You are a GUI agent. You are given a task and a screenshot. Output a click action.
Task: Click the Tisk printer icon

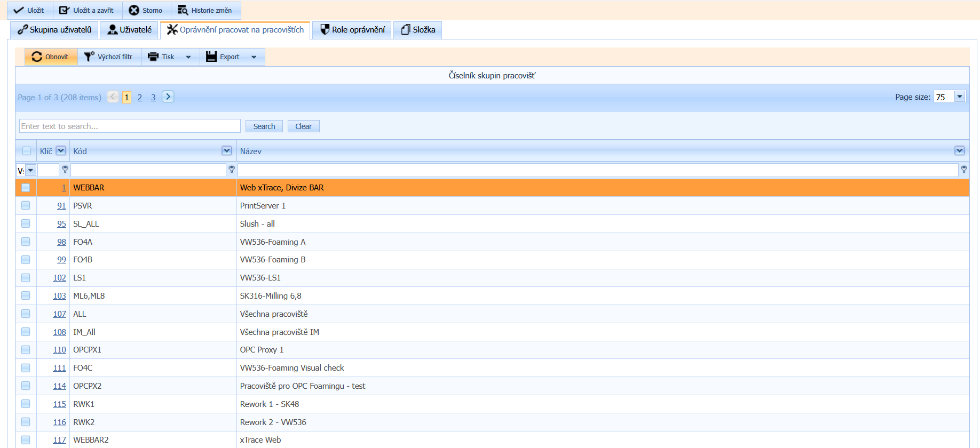154,57
